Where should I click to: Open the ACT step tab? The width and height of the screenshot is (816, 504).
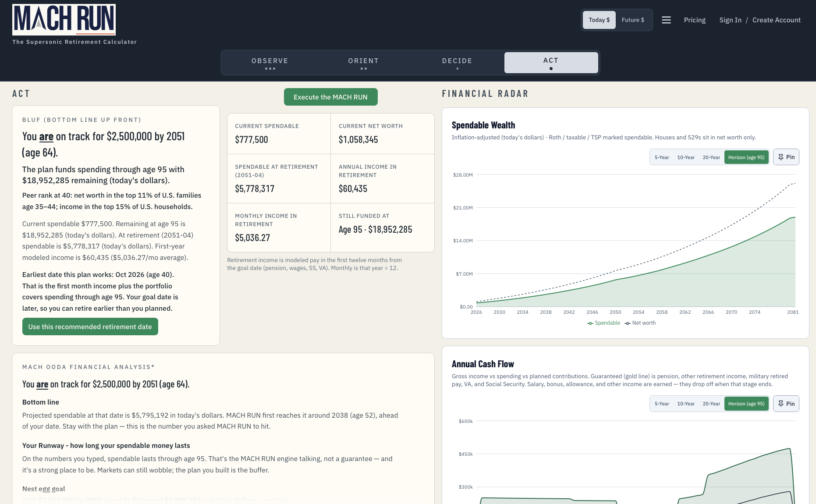(551, 63)
